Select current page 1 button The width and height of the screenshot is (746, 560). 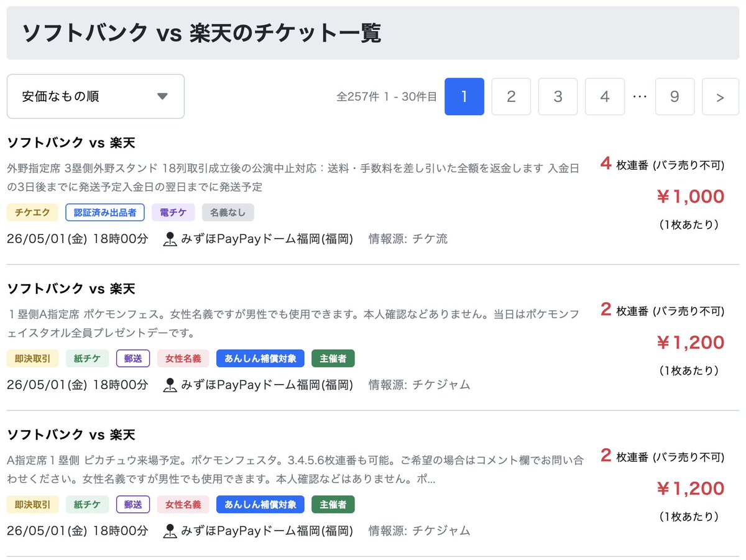pyautogui.click(x=464, y=96)
